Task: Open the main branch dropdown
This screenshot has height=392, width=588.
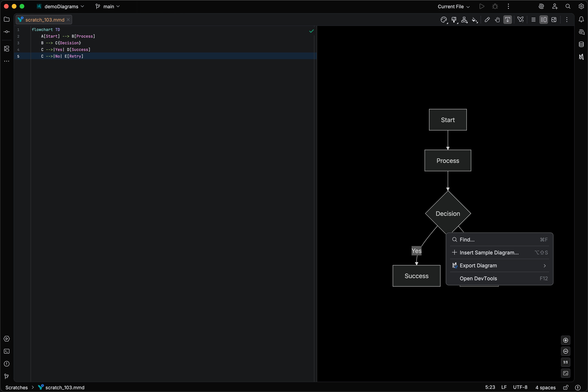Action: [x=107, y=6]
